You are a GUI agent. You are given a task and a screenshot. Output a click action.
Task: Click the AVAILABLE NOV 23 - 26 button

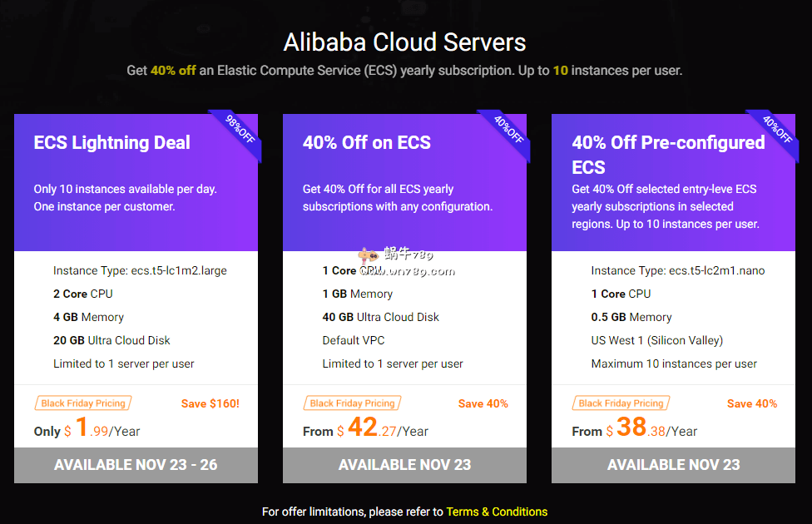click(x=136, y=465)
